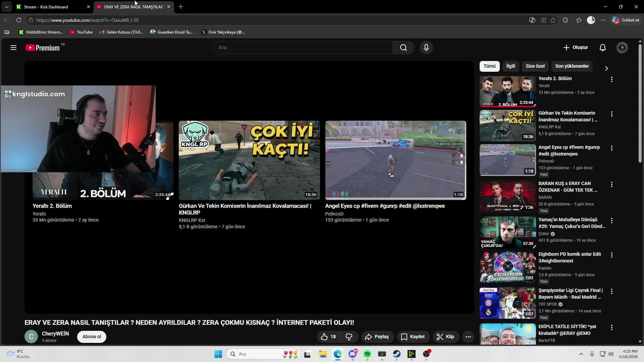Reload the page in the browser
The height and width of the screenshot is (362, 644).
(x=19, y=20)
